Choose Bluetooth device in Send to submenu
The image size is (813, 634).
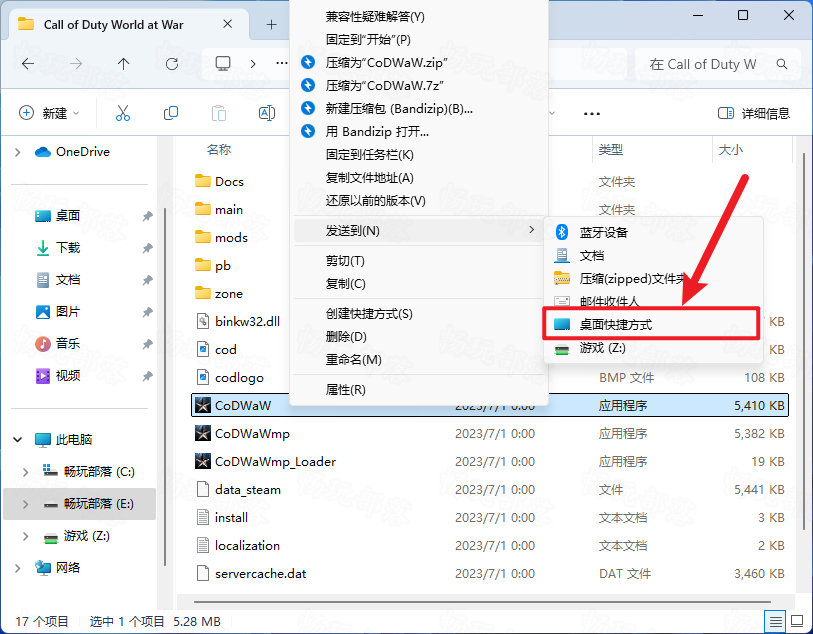(x=653, y=232)
